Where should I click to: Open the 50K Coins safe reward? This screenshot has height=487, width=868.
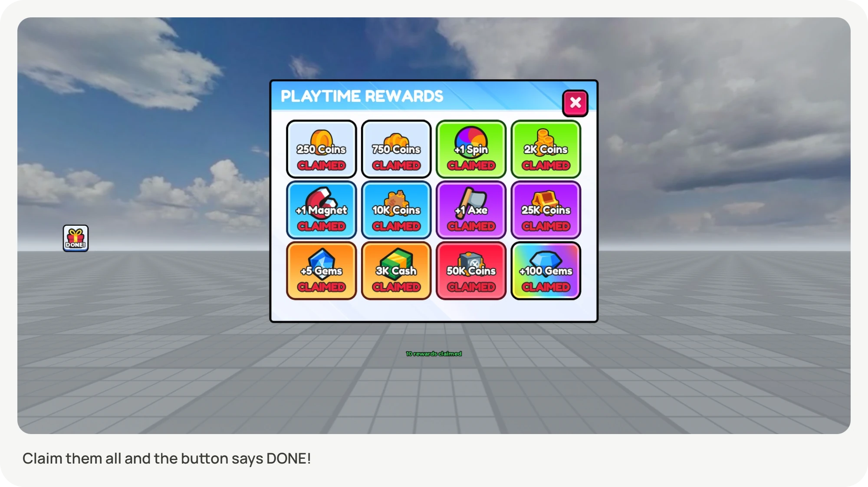pyautogui.click(x=471, y=271)
